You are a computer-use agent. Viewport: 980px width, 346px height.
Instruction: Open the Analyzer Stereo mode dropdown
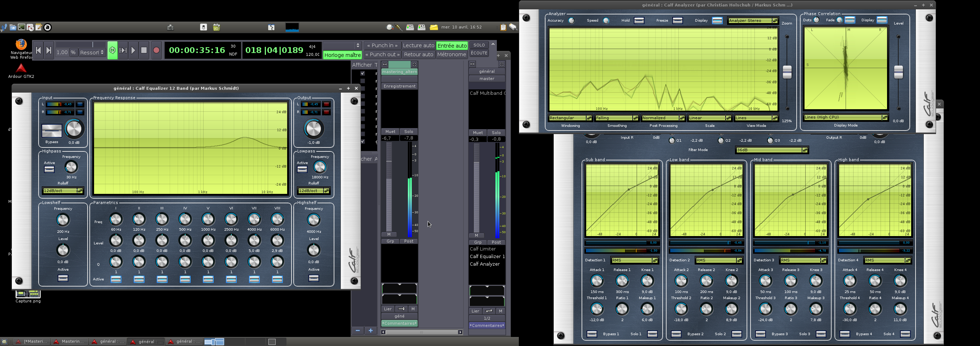point(753,21)
